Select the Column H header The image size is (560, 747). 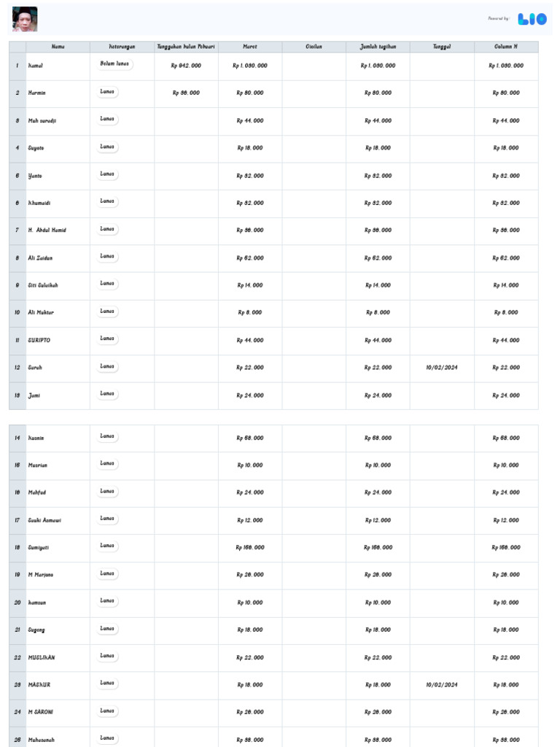pyautogui.click(x=506, y=47)
